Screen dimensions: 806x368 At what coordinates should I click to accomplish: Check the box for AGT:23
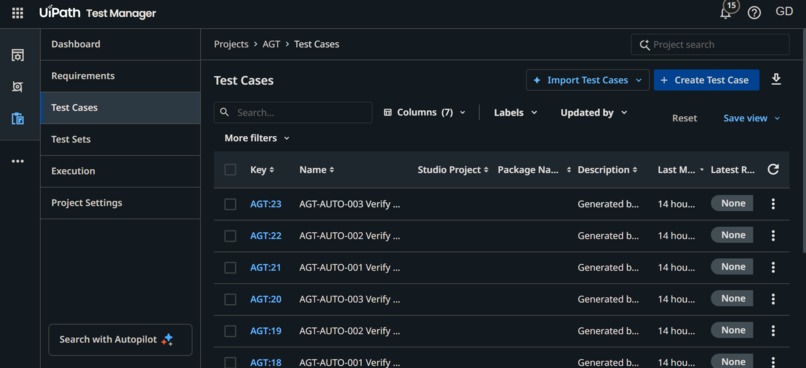point(230,205)
